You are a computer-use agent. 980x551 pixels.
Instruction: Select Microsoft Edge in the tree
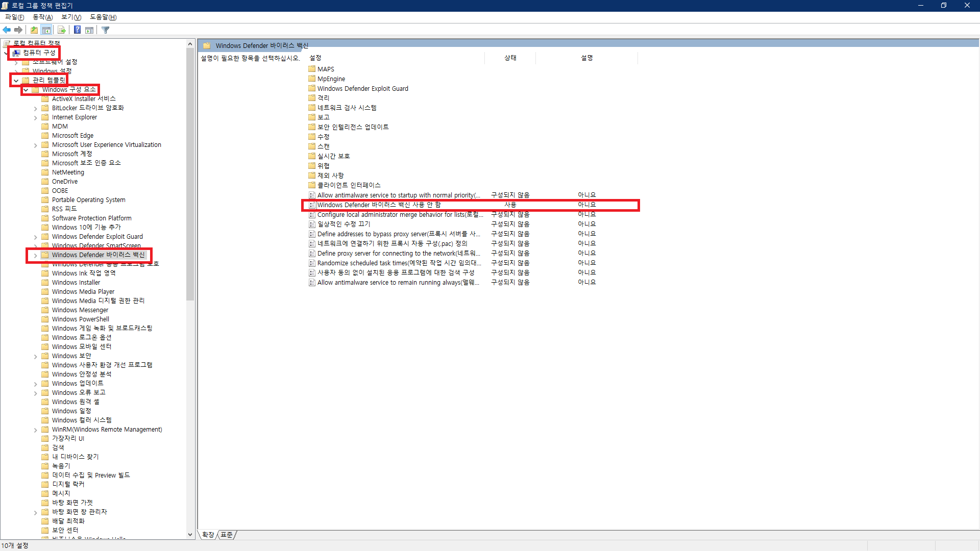[72, 136]
